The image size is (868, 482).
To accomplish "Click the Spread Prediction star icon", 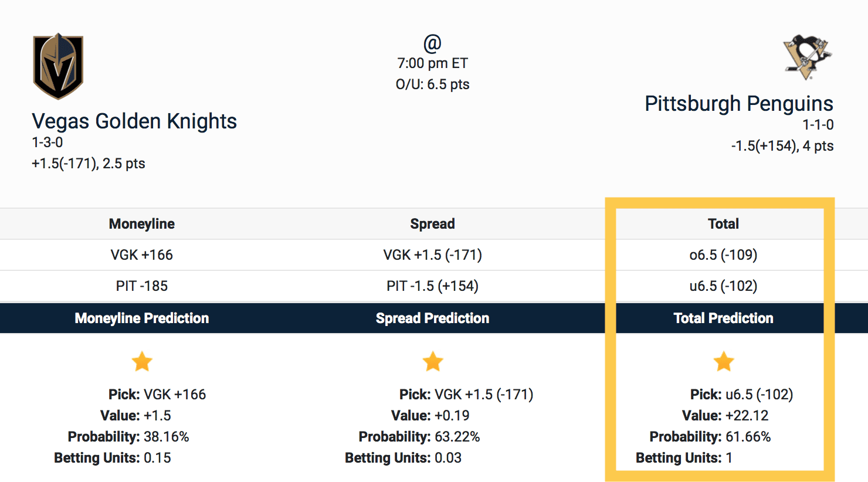I will [x=433, y=361].
